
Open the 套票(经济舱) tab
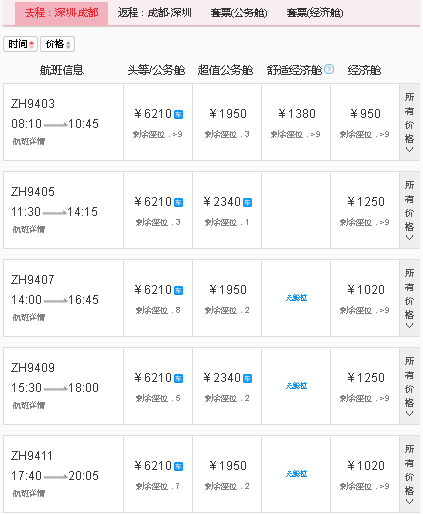[x=315, y=13]
